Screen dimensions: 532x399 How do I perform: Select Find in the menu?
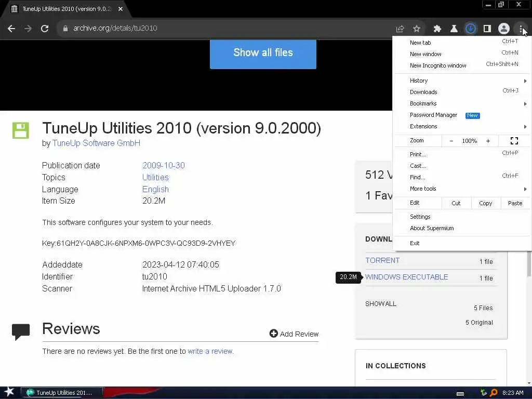462,177
